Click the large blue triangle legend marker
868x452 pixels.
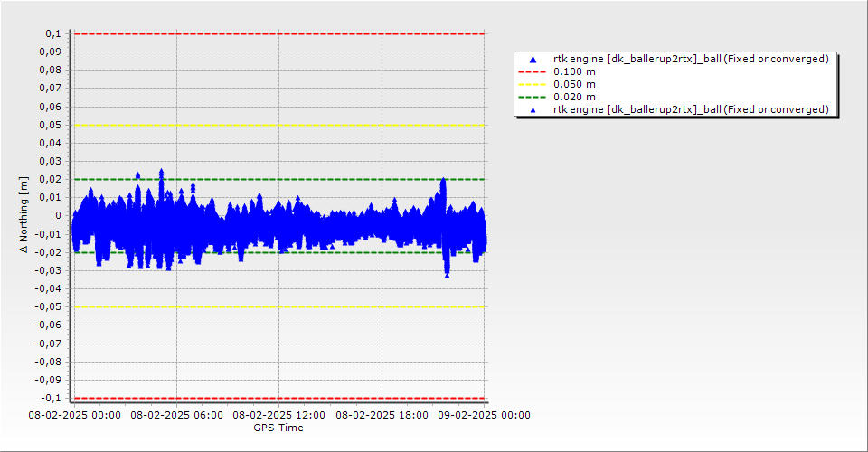coord(533,59)
